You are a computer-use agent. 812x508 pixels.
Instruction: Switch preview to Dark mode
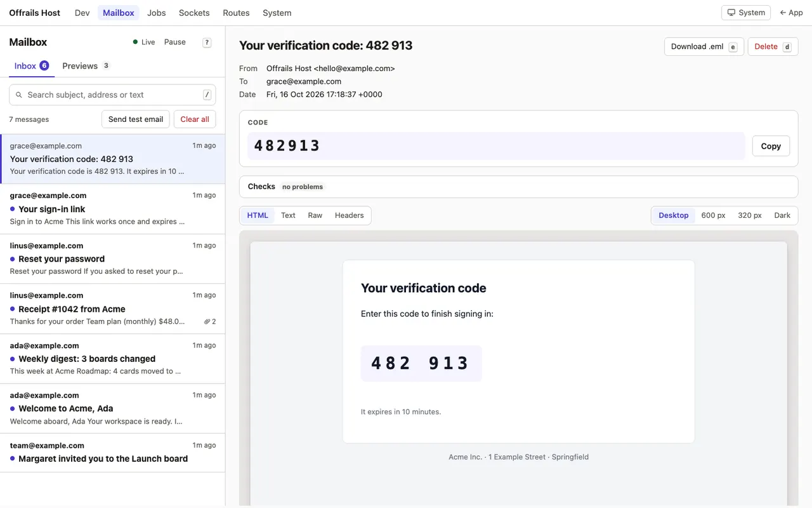pos(782,215)
